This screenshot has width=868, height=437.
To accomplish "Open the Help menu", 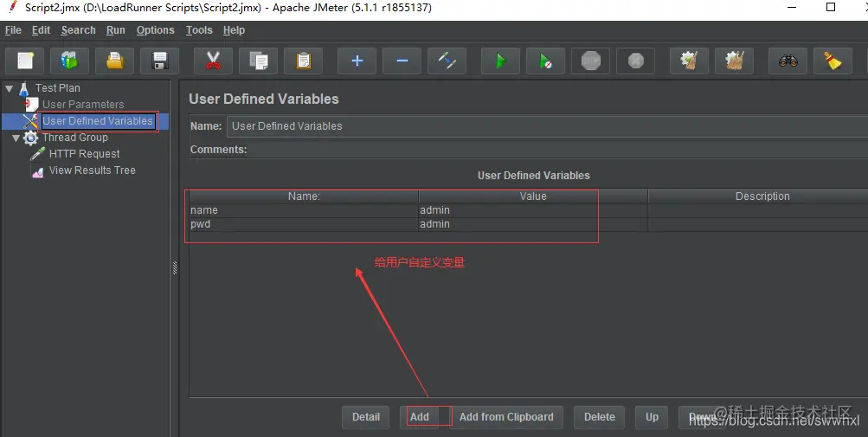I will coord(234,30).
